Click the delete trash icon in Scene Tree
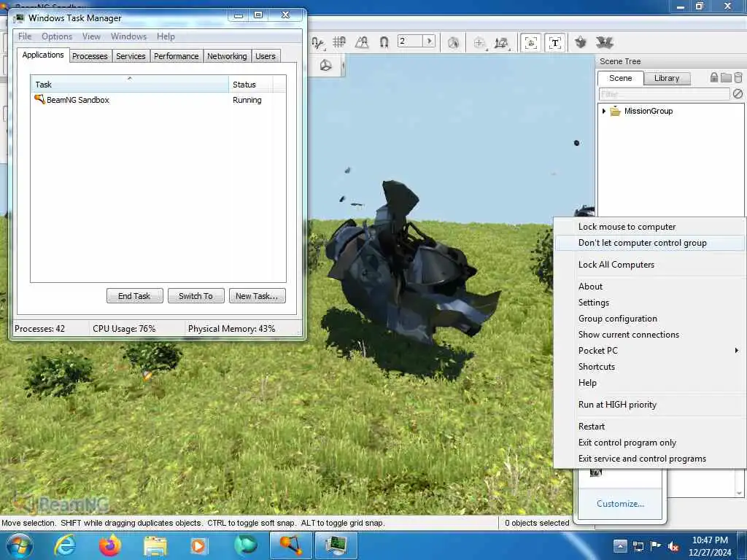This screenshot has height=560, width=747. [x=738, y=77]
